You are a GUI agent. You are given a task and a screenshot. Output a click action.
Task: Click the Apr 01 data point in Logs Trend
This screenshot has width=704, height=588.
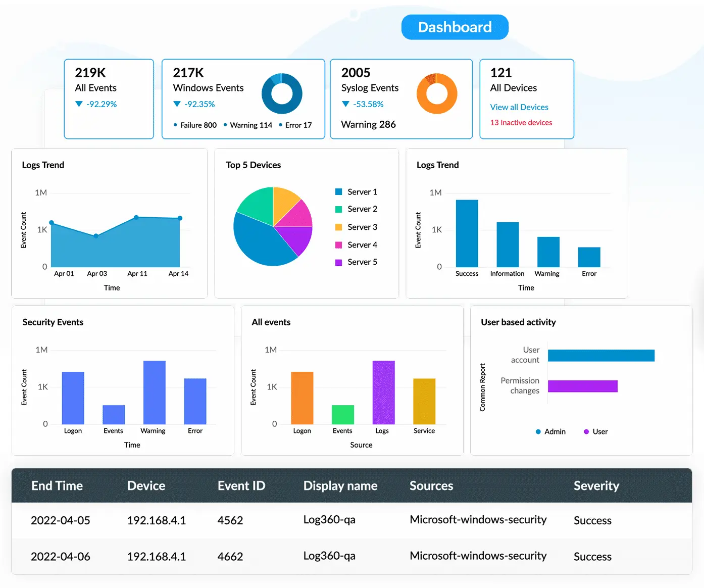pos(52,223)
